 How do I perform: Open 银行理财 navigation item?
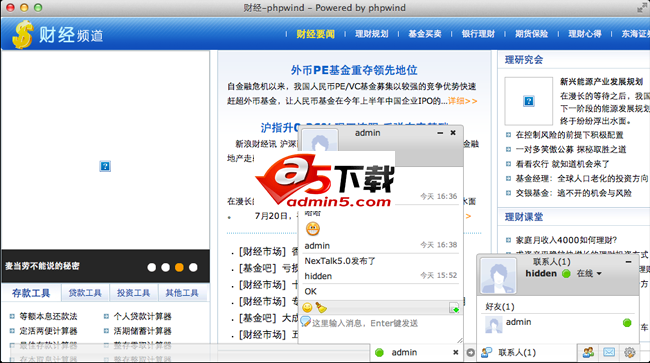[478, 34]
